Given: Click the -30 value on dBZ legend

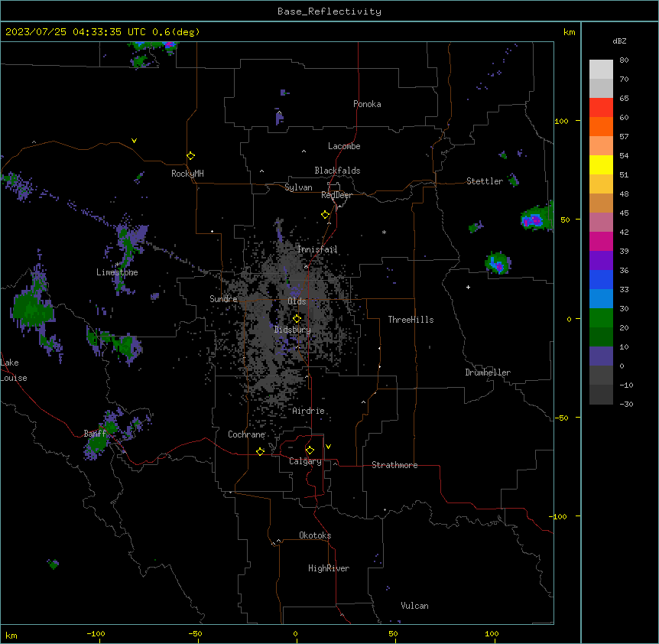Looking at the screenshot, I should (626, 405).
